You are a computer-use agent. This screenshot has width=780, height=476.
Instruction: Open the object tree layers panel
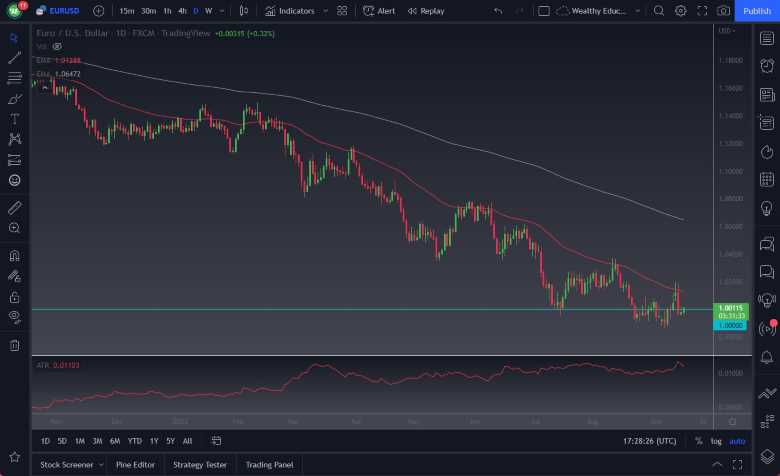coord(767,456)
